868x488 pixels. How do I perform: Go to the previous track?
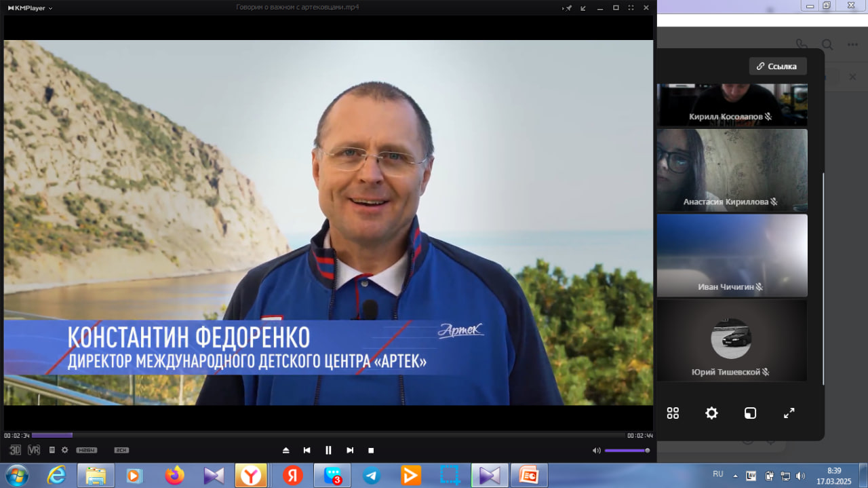pyautogui.click(x=307, y=450)
